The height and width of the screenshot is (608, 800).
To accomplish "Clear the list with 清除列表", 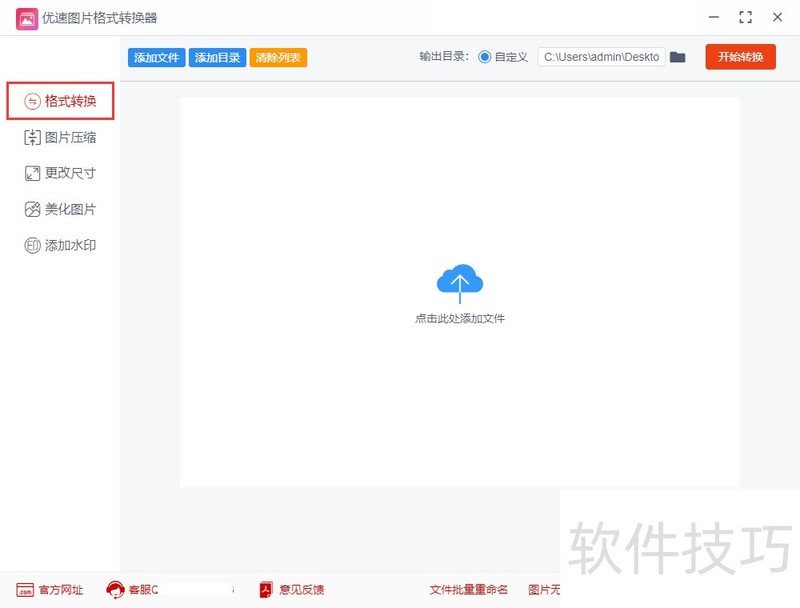I will pyautogui.click(x=278, y=58).
